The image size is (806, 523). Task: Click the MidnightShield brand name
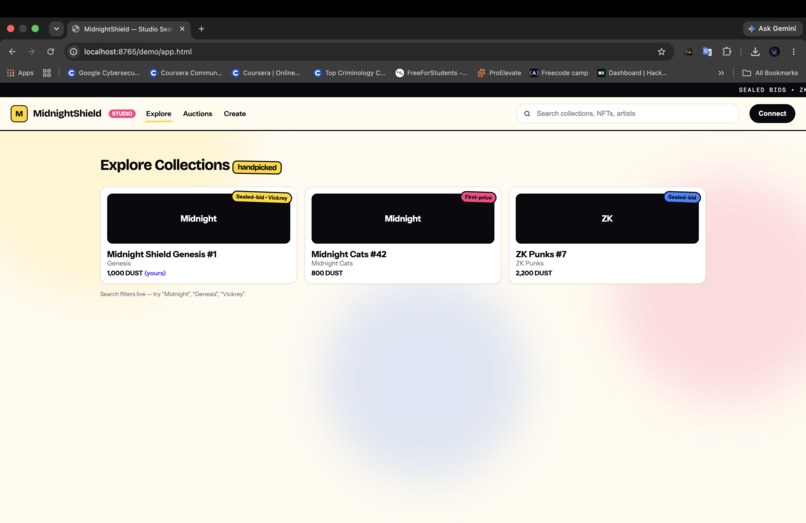[x=67, y=114]
